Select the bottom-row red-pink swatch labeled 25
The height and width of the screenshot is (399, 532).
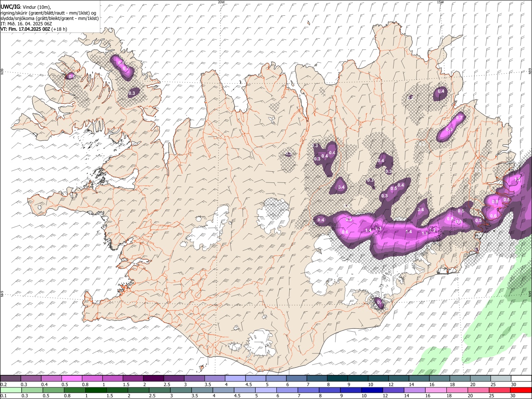coord(500,390)
